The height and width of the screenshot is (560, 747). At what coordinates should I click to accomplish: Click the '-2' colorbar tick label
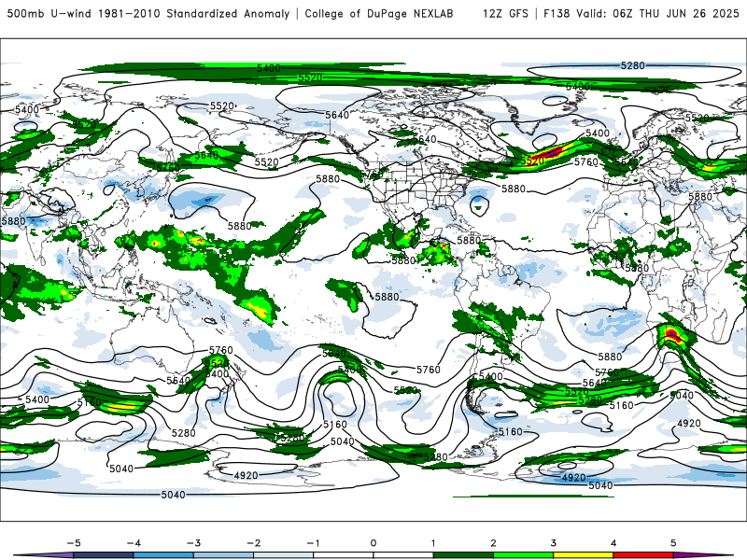[253, 543]
